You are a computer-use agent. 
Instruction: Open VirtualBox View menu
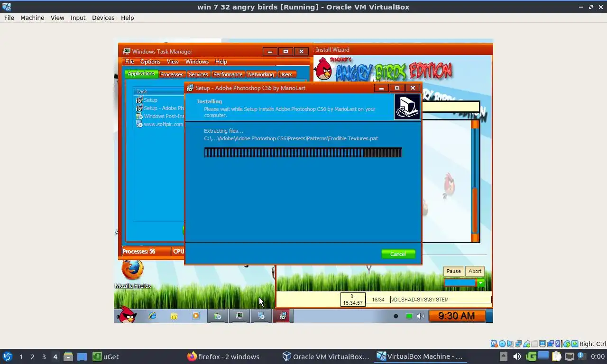tap(57, 18)
